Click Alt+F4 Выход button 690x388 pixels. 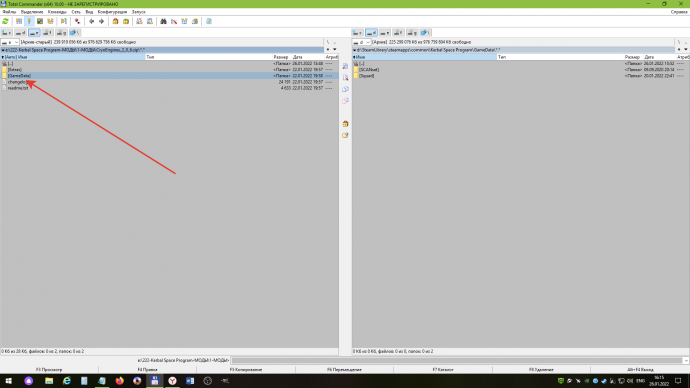[640, 370]
